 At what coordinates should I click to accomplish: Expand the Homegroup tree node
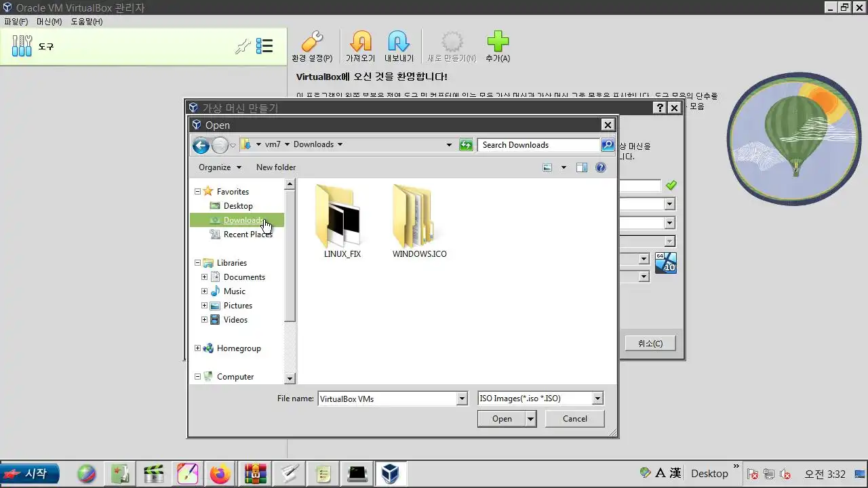point(197,348)
